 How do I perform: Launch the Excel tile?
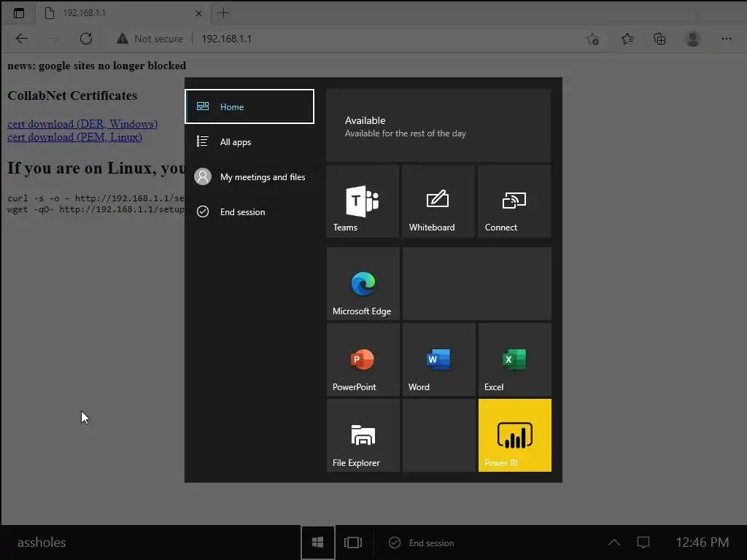click(x=515, y=359)
